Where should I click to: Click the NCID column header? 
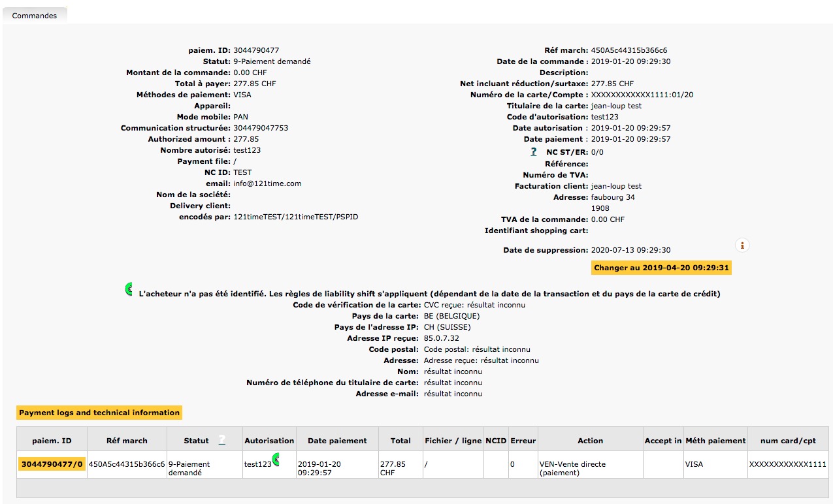pyautogui.click(x=496, y=440)
